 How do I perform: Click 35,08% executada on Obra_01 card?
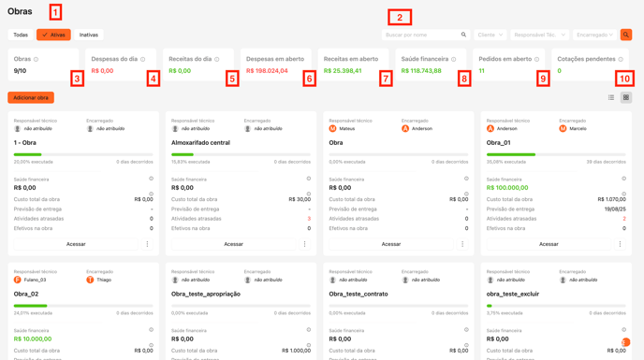506,162
